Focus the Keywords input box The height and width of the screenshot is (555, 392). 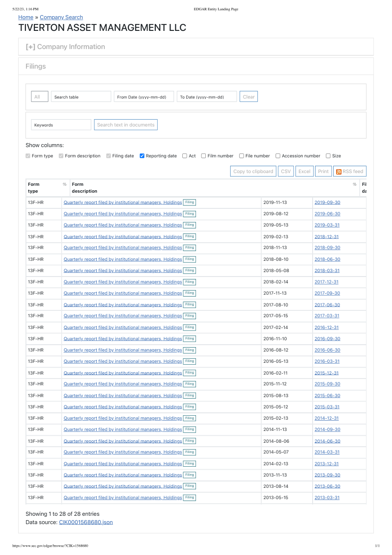coord(61,125)
